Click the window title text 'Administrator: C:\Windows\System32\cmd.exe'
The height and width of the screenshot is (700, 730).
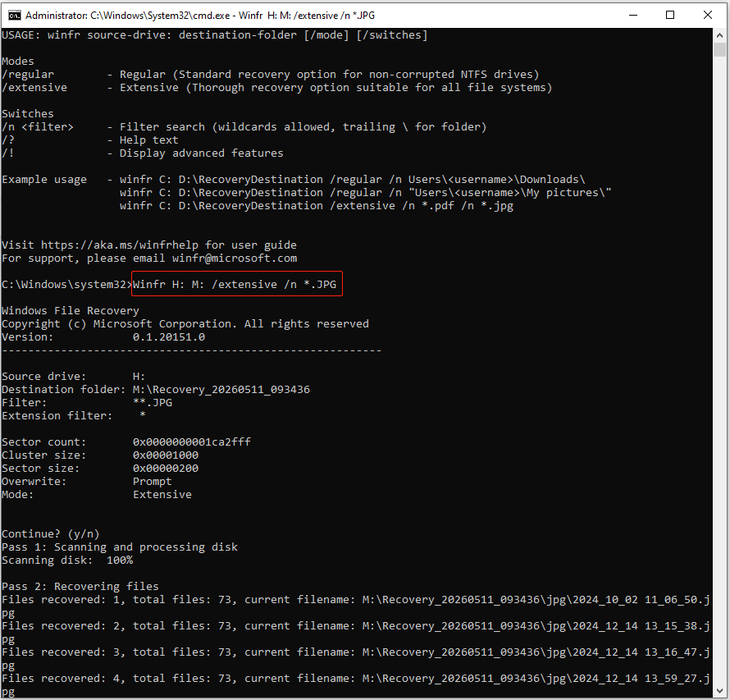pos(128,16)
